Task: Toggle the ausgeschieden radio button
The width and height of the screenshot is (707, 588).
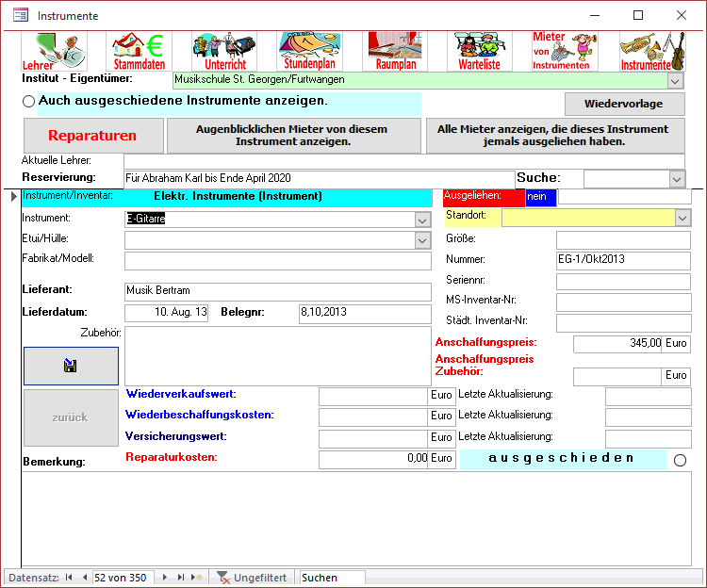Action: pos(680,460)
